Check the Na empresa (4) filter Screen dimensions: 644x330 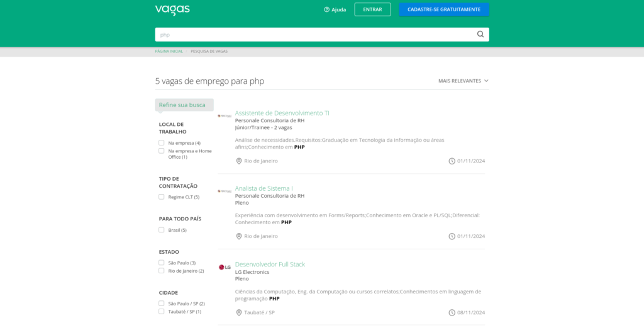pyautogui.click(x=162, y=143)
